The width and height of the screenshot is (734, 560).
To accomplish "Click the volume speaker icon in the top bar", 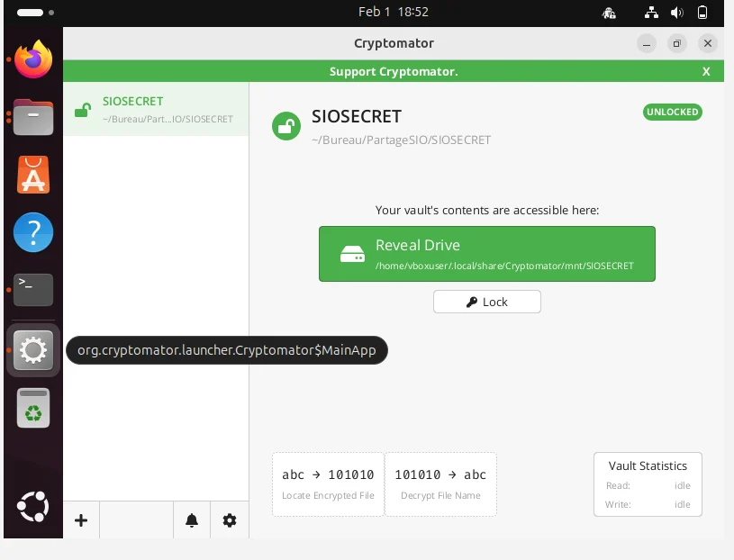I will pyautogui.click(x=677, y=13).
